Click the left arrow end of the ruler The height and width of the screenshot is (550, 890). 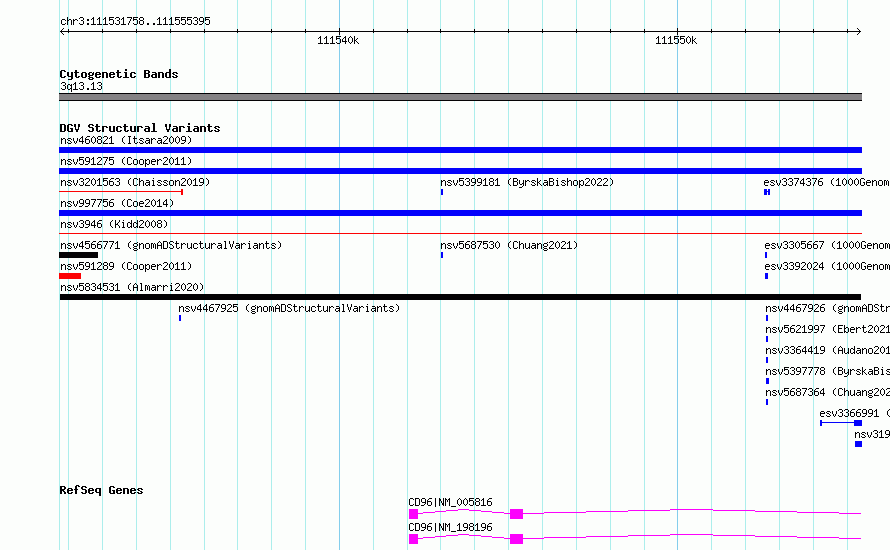tap(62, 31)
